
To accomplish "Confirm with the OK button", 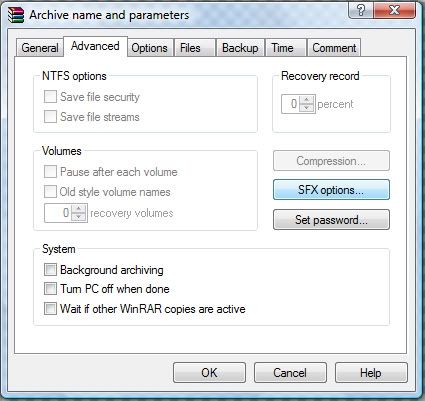I will [x=209, y=372].
